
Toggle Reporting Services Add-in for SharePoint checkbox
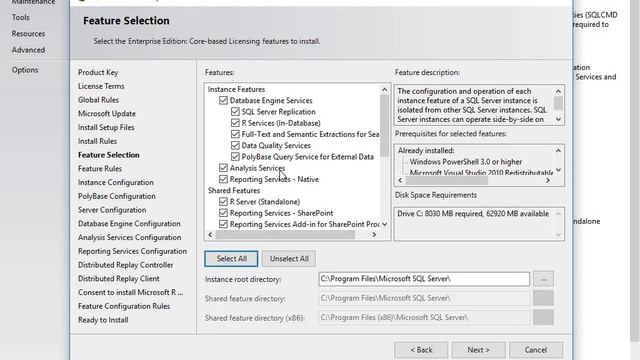click(x=223, y=224)
